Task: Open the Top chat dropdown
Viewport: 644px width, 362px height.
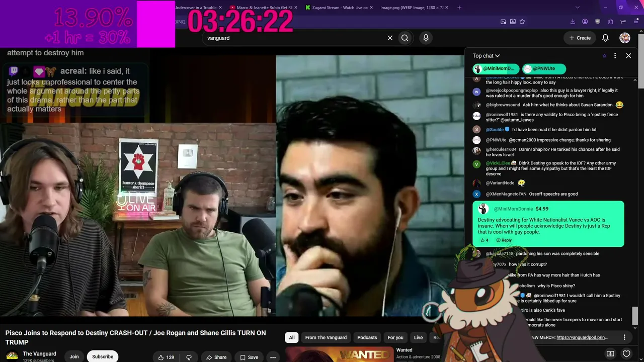Action: click(486, 56)
